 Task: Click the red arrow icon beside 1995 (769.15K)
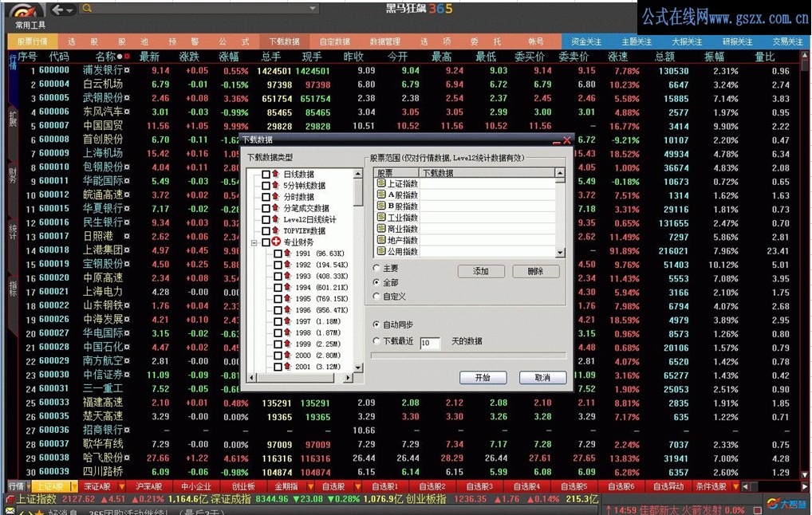click(287, 299)
